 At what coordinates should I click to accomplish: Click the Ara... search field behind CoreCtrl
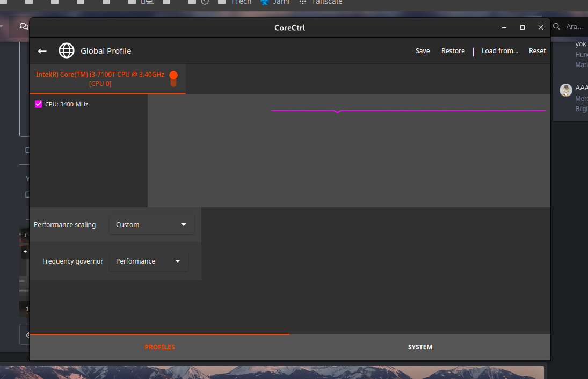coord(575,27)
